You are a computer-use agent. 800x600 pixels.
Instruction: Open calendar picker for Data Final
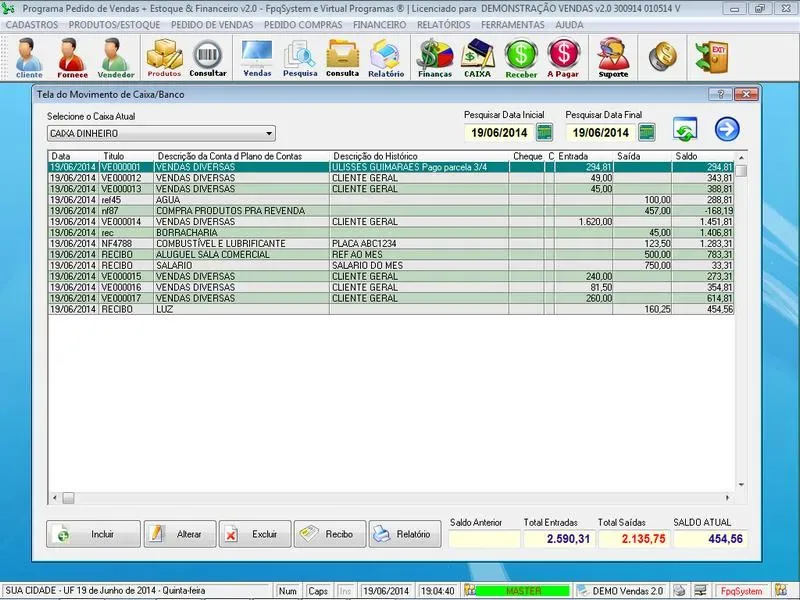(x=647, y=132)
